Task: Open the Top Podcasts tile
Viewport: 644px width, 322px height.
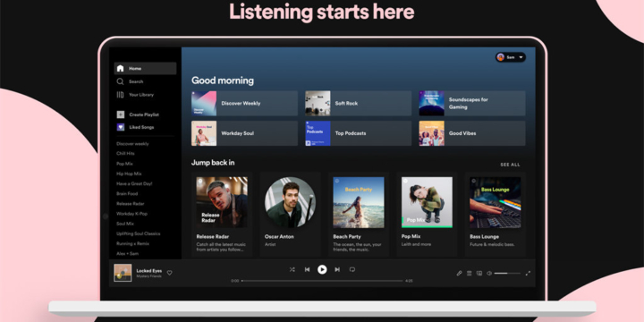Action: point(358,133)
